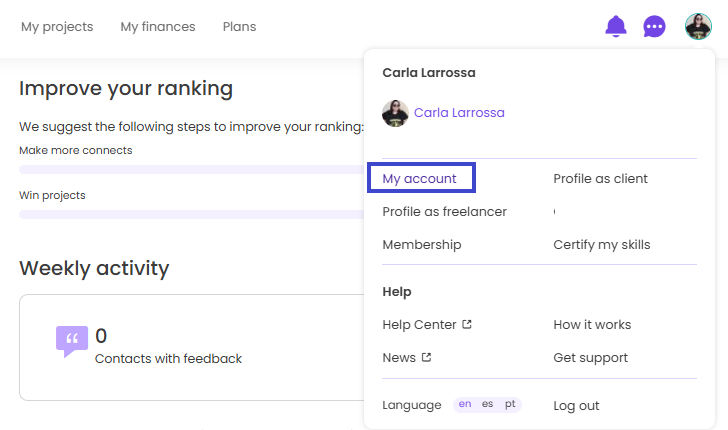The image size is (728, 430).
Task: Go to the Plans page
Action: [240, 27]
